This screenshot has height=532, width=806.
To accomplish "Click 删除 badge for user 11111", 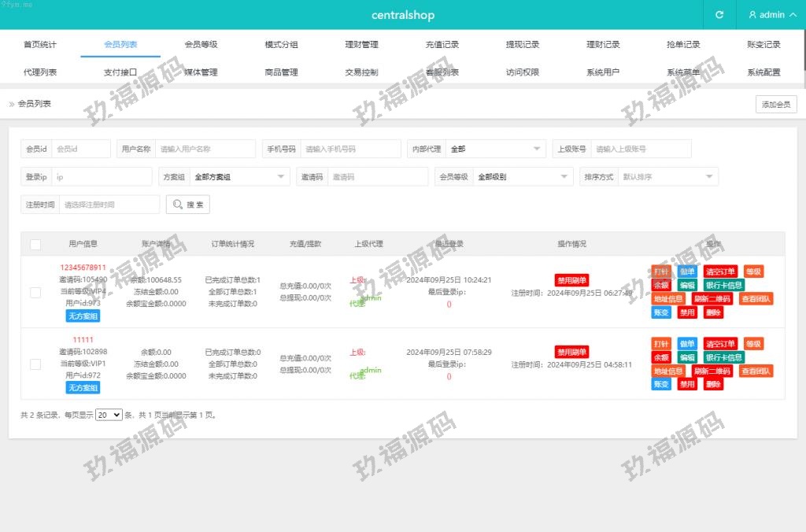I will [x=713, y=384].
